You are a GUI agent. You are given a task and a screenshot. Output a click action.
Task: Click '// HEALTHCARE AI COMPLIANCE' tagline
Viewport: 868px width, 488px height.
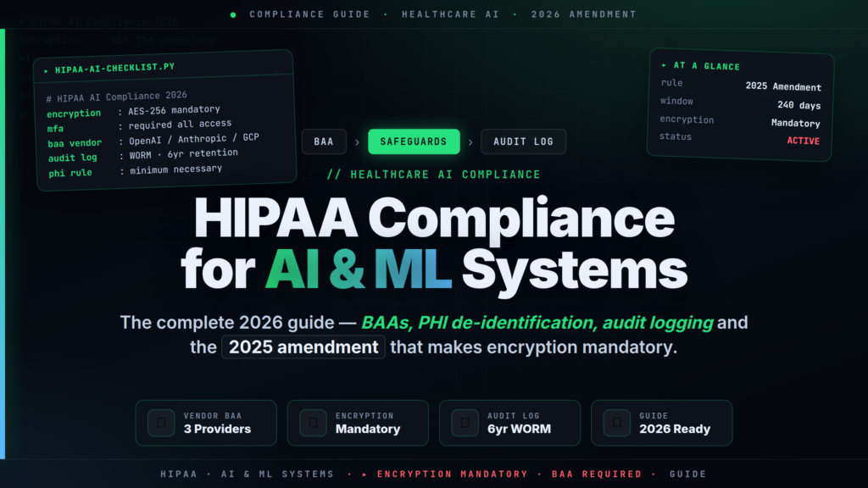pyautogui.click(x=433, y=175)
